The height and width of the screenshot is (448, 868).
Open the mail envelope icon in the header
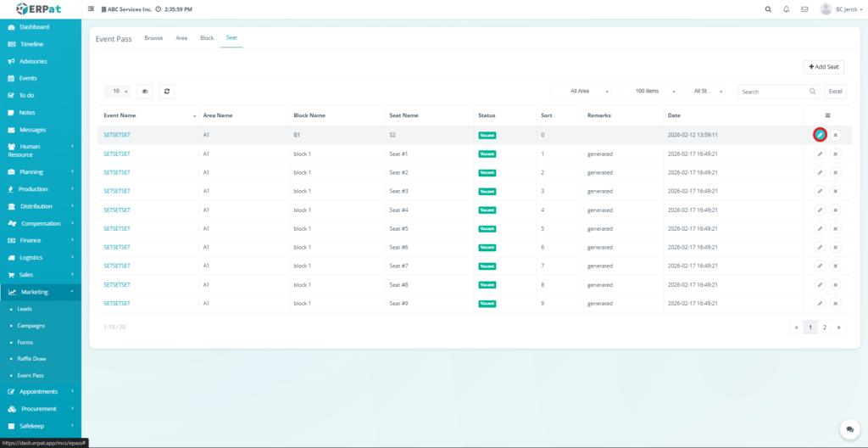point(804,9)
